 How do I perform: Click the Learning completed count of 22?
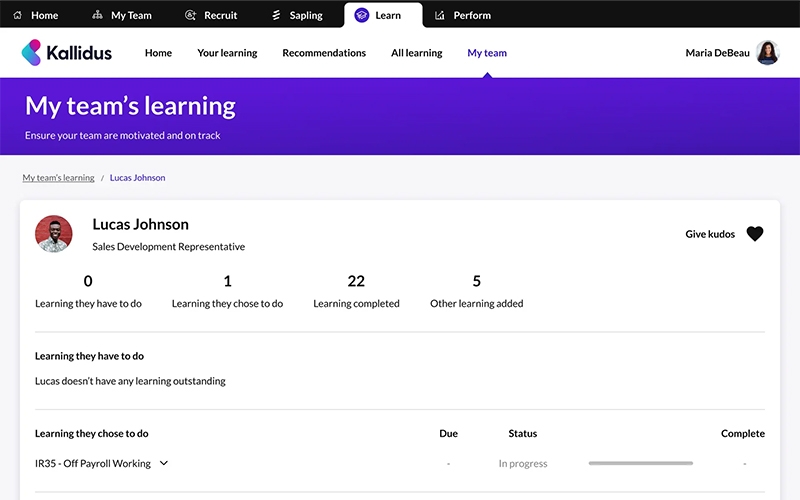[x=356, y=281]
